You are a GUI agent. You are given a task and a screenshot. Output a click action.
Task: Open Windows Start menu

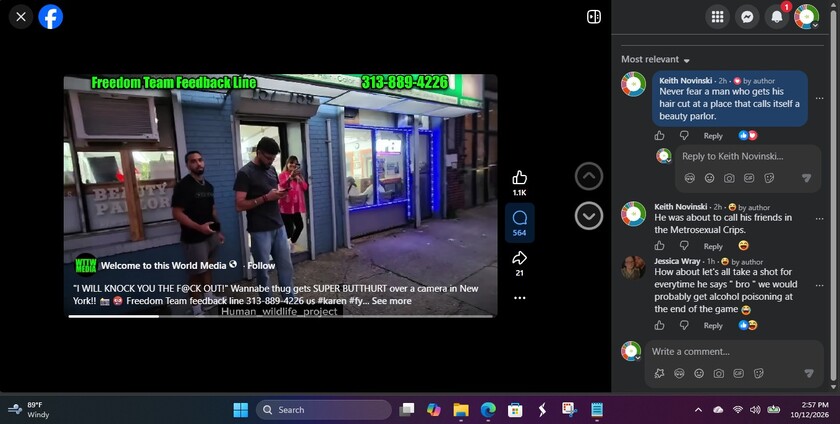click(x=241, y=410)
